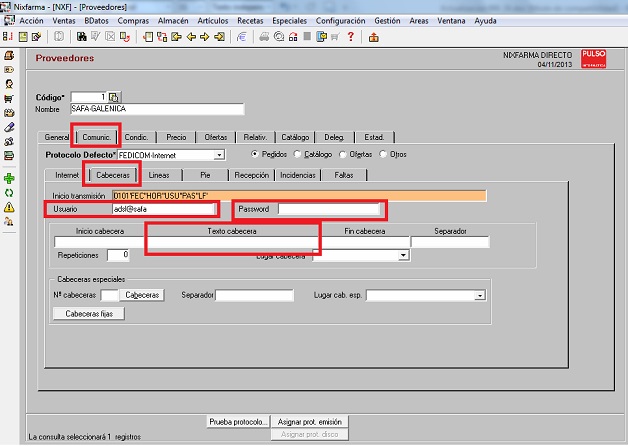Click the Nombre field showing SAFA-GALENICA

tap(157, 109)
